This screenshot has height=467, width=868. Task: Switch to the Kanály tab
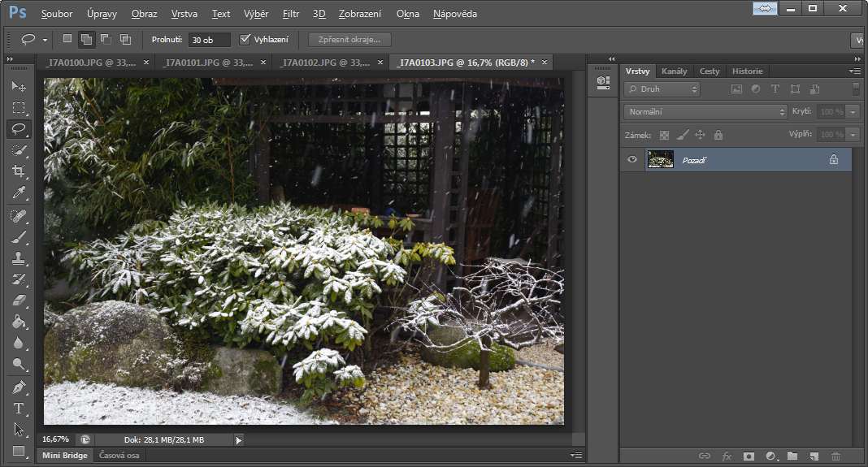[x=674, y=71]
